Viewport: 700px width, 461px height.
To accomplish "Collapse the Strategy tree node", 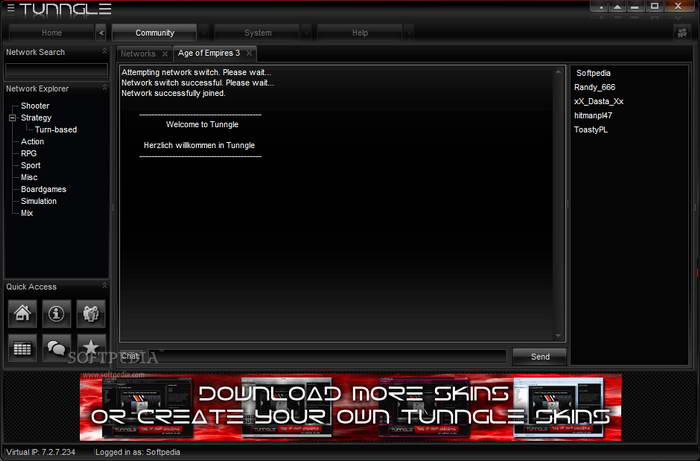I will (12, 118).
